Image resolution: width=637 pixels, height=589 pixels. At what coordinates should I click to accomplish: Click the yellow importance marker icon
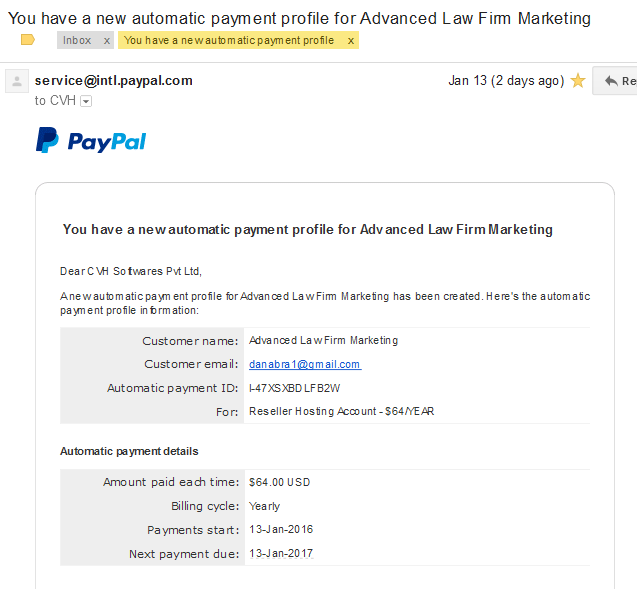[x=28, y=40]
